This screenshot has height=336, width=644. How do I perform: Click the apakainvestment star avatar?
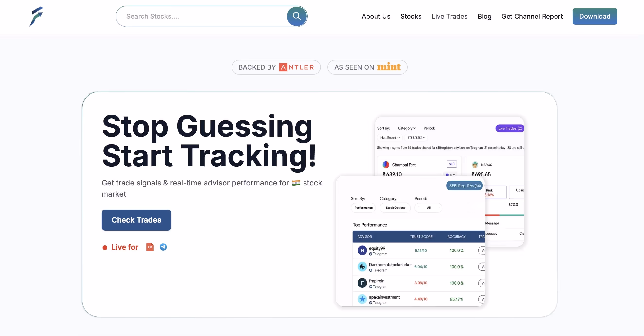point(362,299)
